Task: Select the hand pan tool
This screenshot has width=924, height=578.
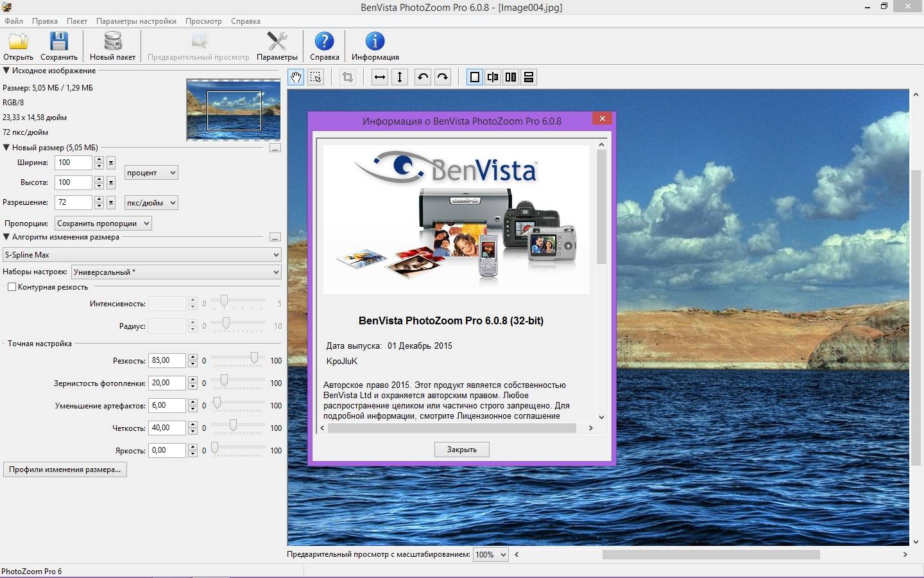Action: point(295,77)
